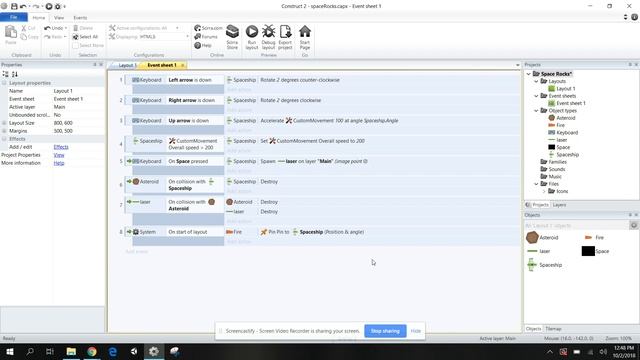
Task: Go to the Start Page
Action: coord(304,37)
